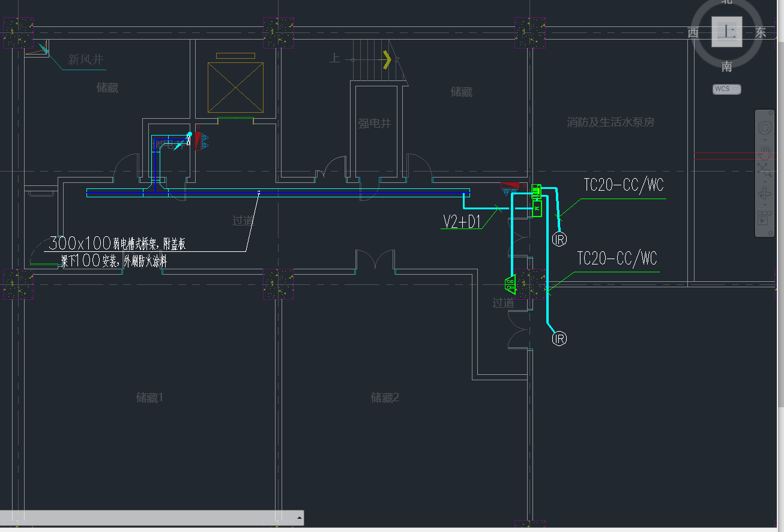Select the 强电井 room label
Image resolution: width=784 pixels, height=532 pixels.
point(375,124)
